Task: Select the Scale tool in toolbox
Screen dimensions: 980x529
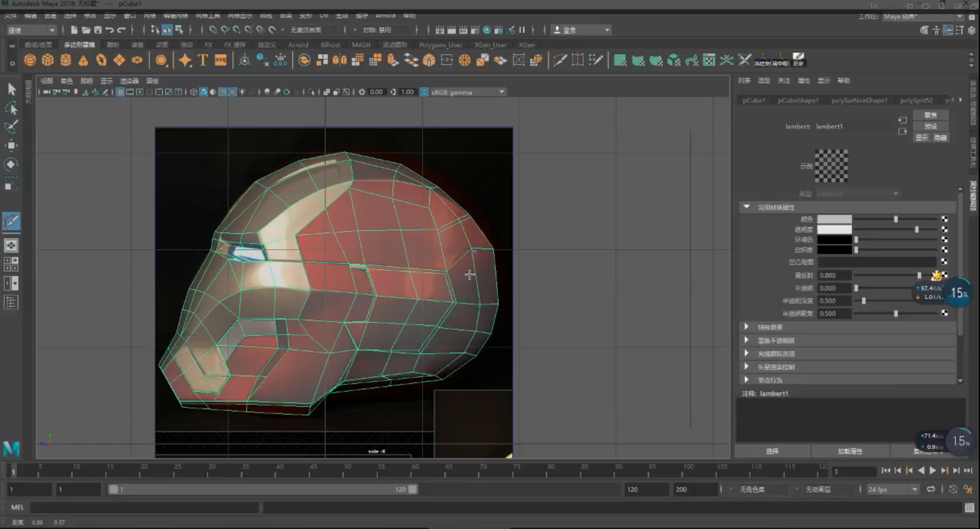Action: (x=11, y=186)
